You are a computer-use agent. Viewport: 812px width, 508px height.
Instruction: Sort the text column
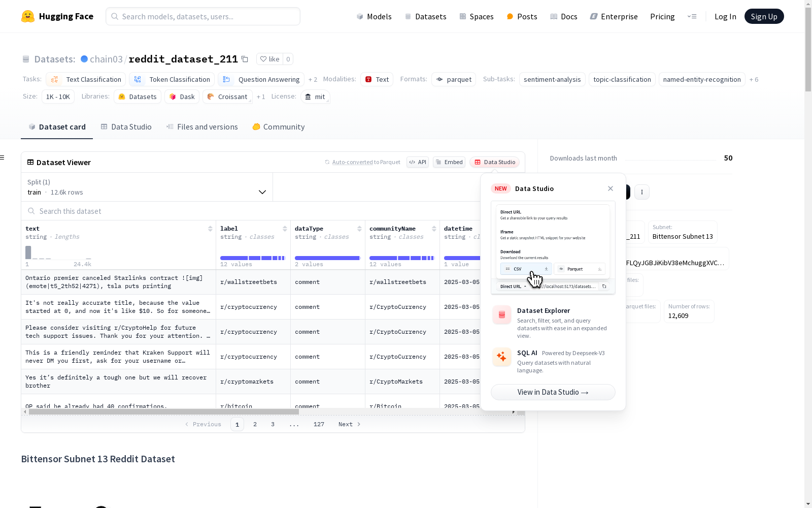(x=210, y=229)
